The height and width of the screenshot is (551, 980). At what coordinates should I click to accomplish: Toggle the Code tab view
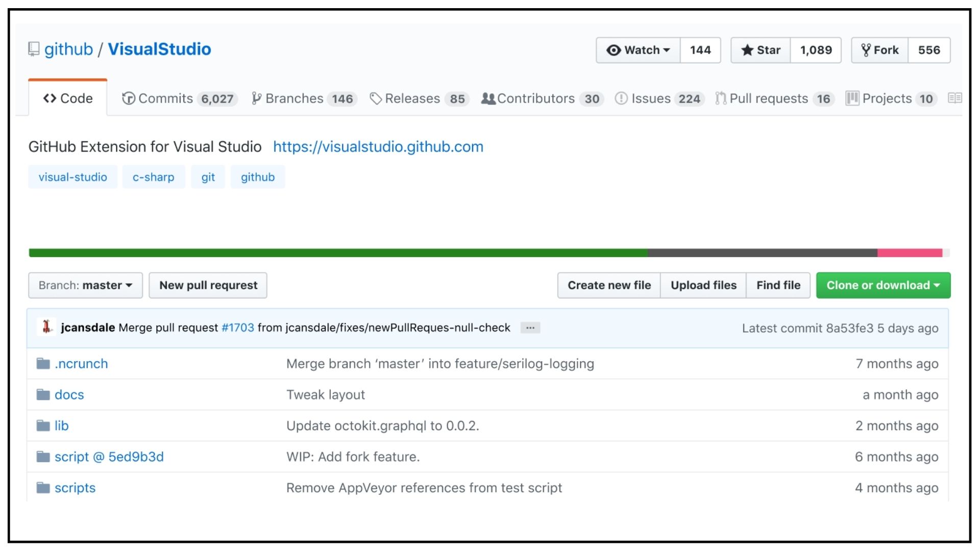(67, 98)
